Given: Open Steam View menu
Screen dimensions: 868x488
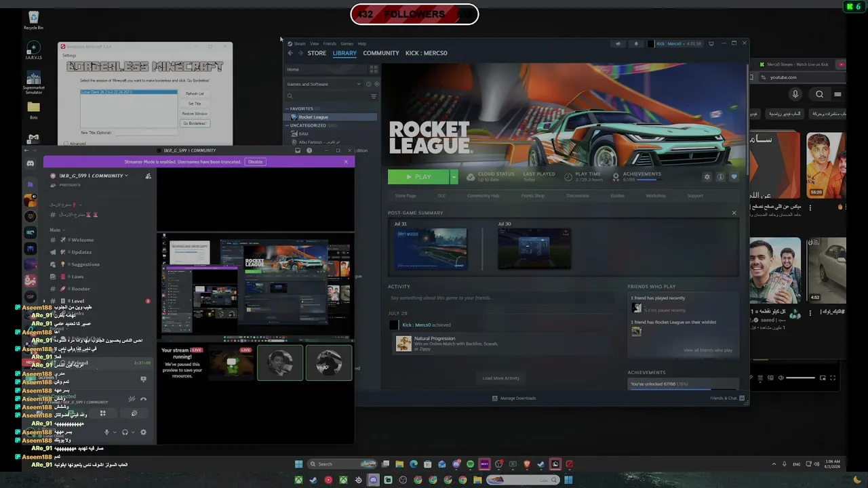Looking at the screenshot, I should [x=314, y=43].
